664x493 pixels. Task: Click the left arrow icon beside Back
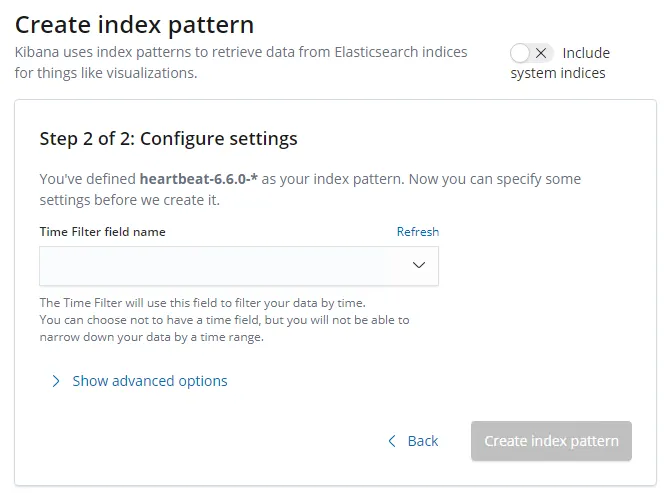(393, 441)
